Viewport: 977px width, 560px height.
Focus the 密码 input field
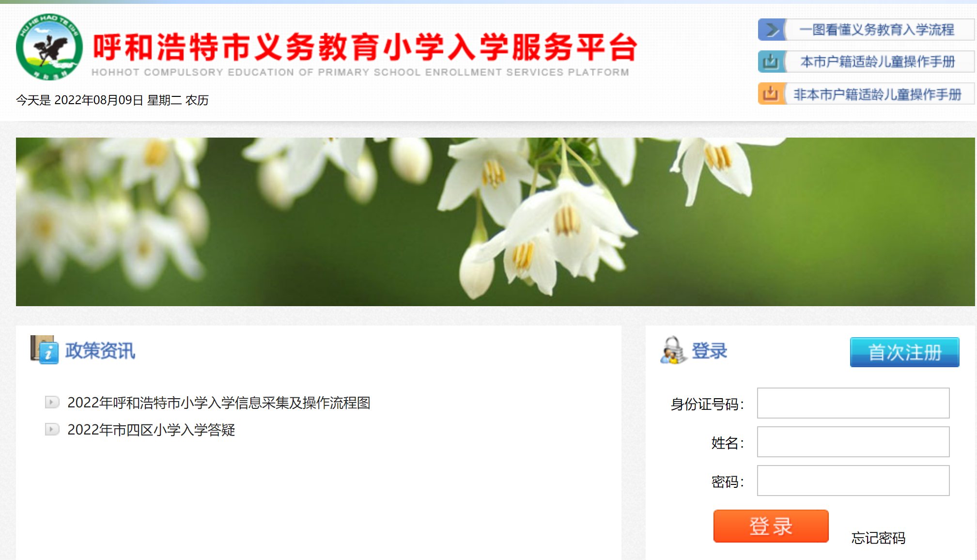pos(853,481)
